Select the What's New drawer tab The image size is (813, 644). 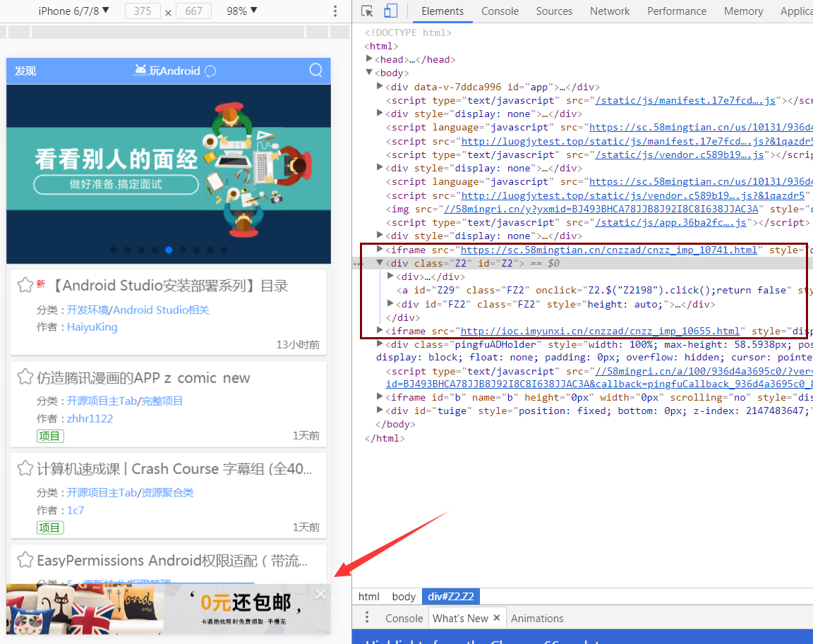[x=460, y=618]
